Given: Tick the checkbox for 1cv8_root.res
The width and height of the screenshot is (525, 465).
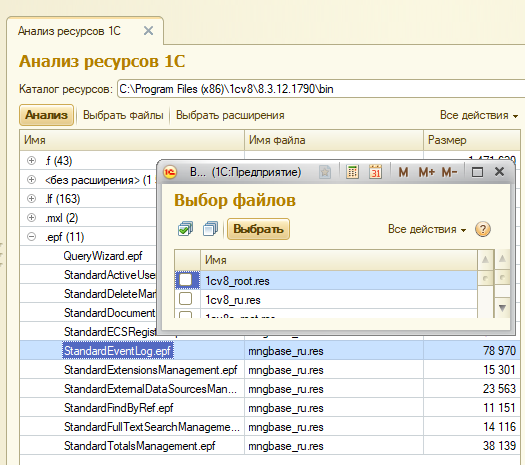Looking at the screenshot, I should pyautogui.click(x=186, y=280).
